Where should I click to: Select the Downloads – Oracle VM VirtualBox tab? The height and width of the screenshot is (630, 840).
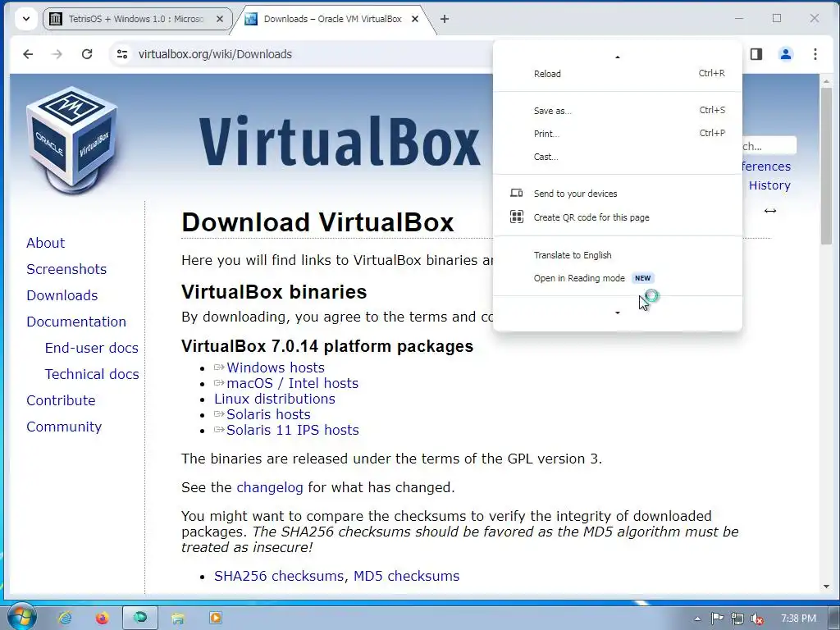point(332,20)
